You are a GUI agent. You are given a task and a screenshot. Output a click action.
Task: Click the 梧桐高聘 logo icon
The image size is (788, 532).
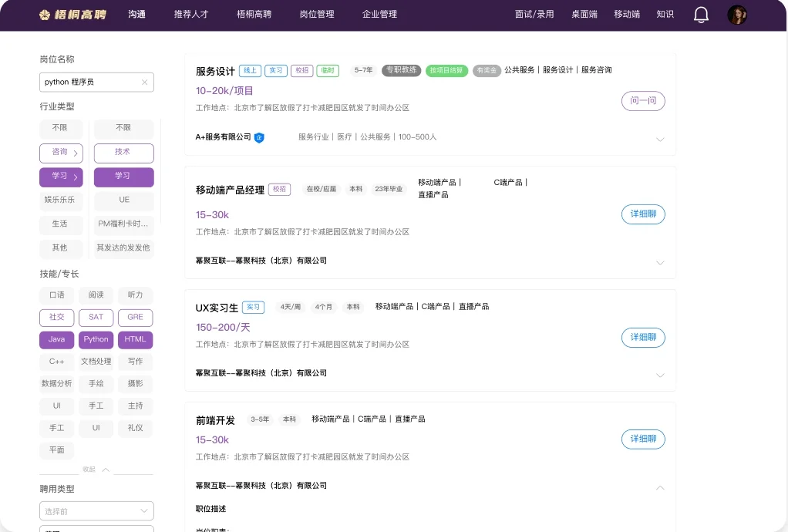tap(44, 15)
